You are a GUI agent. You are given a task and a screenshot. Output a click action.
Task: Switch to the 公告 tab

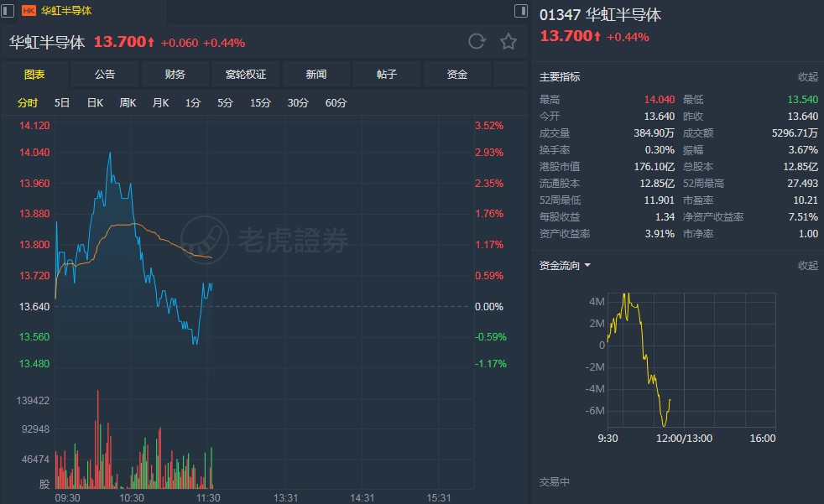tap(105, 75)
